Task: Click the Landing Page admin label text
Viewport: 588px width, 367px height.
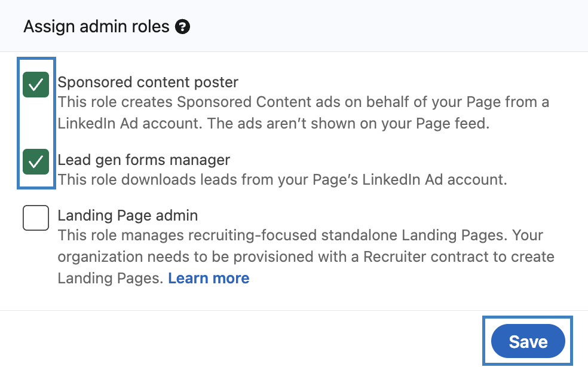Action: coord(127,215)
